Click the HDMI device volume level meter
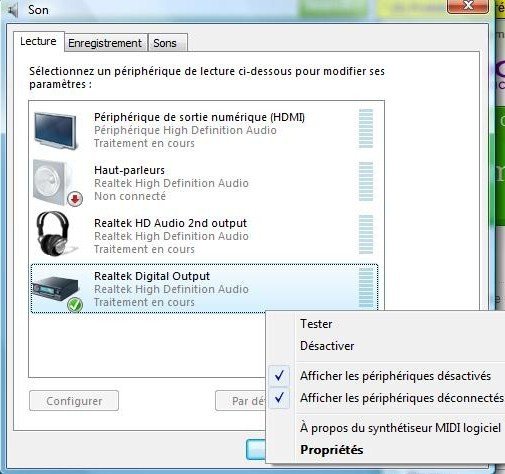505x474 pixels. pyautogui.click(x=366, y=128)
